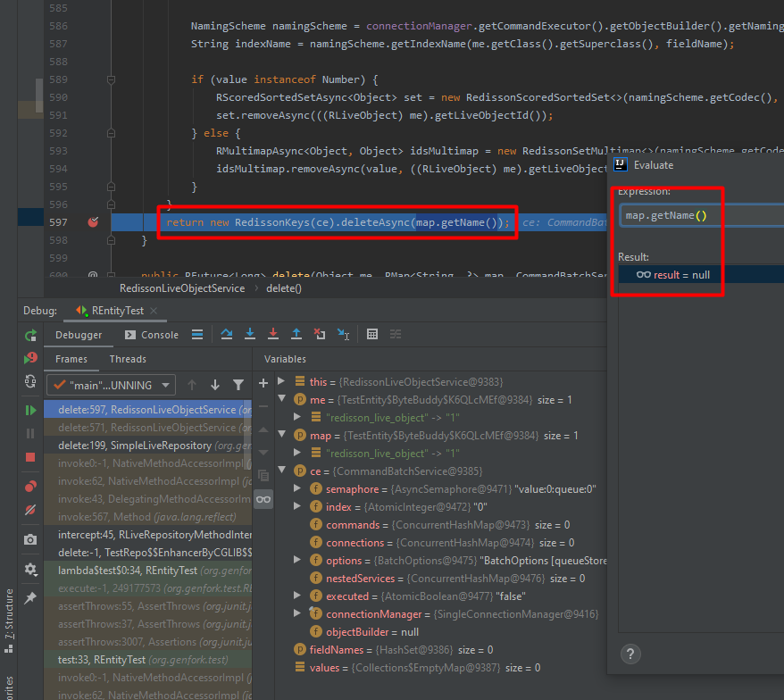784x700 pixels.
Task: Switch to the Console tab
Action: coord(158,334)
